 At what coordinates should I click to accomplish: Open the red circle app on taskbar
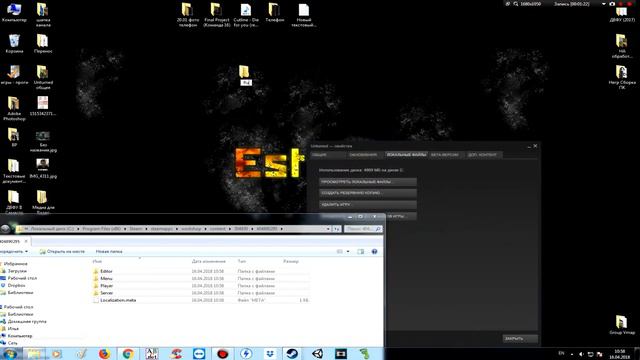pyautogui.click(x=222, y=353)
